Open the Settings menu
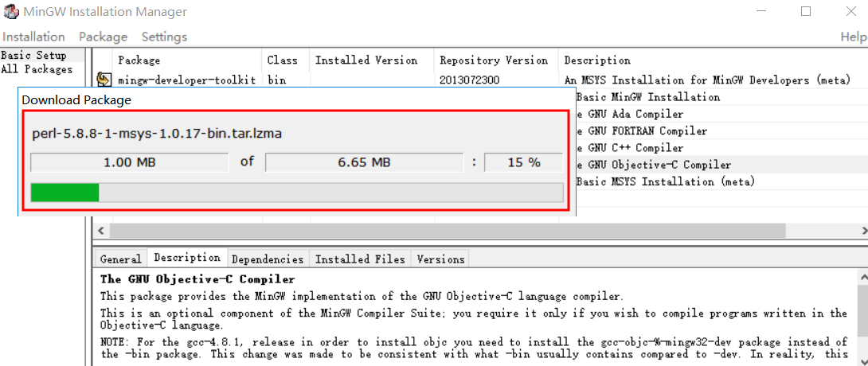Image resolution: width=868 pixels, height=366 pixels. 164,37
